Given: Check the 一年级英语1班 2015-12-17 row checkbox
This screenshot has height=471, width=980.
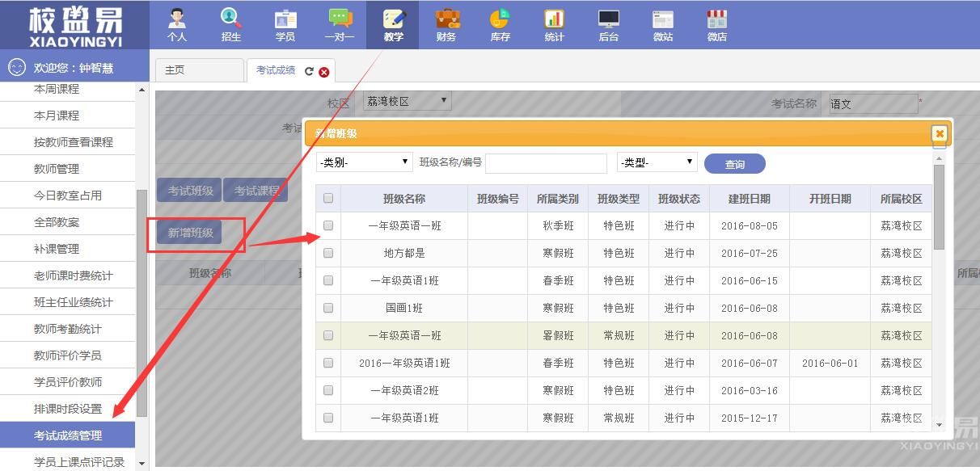Looking at the screenshot, I should point(328,418).
